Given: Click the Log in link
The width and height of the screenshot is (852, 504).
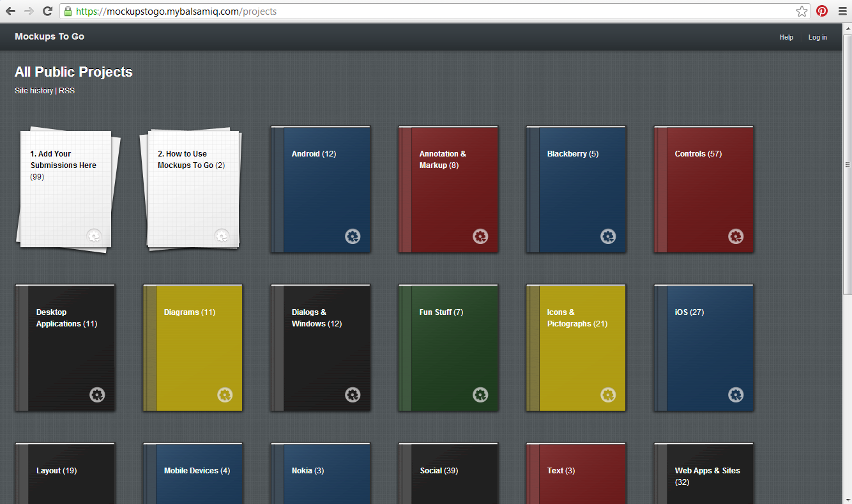Looking at the screenshot, I should click(818, 37).
